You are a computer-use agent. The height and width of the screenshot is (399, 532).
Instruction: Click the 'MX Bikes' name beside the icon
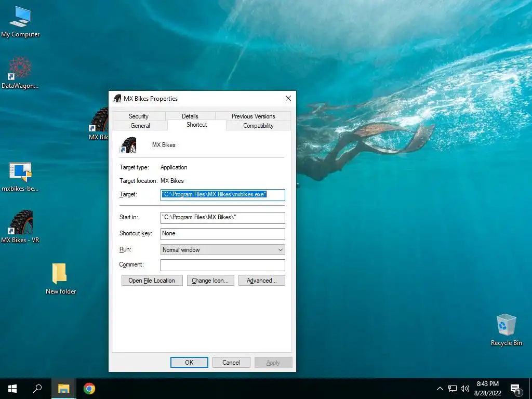[164, 145]
